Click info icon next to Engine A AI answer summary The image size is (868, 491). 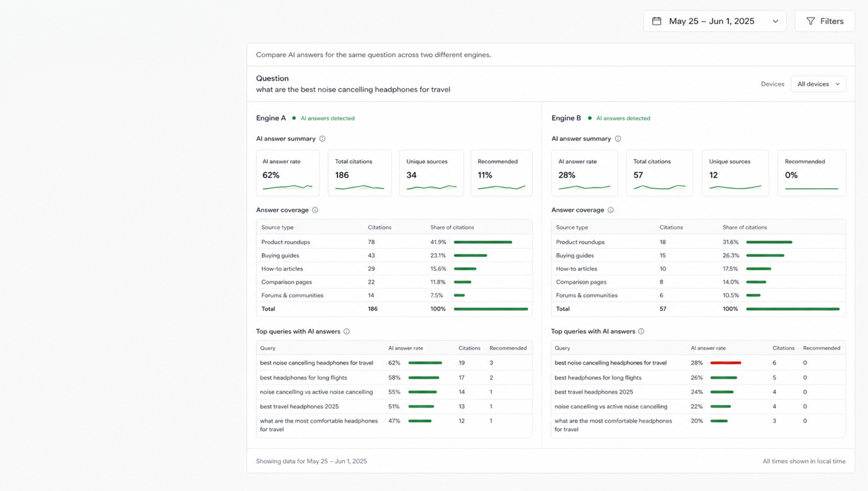point(322,139)
